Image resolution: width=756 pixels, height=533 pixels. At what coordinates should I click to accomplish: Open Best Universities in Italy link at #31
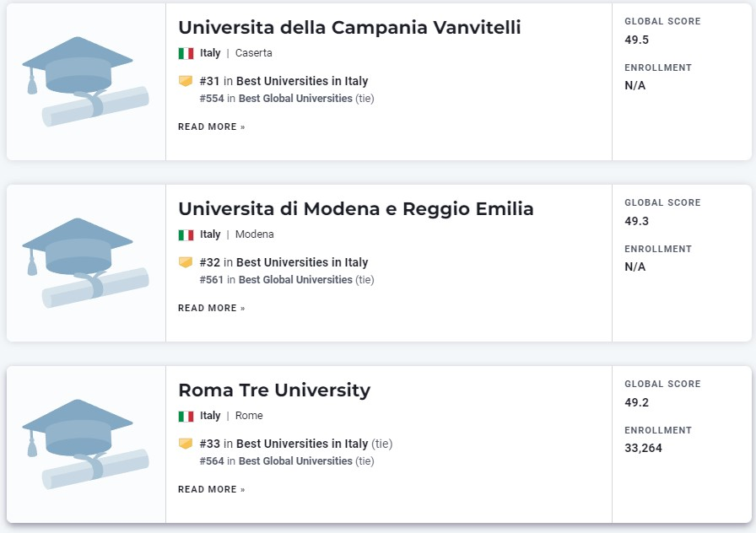pyautogui.click(x=302, y=81)
